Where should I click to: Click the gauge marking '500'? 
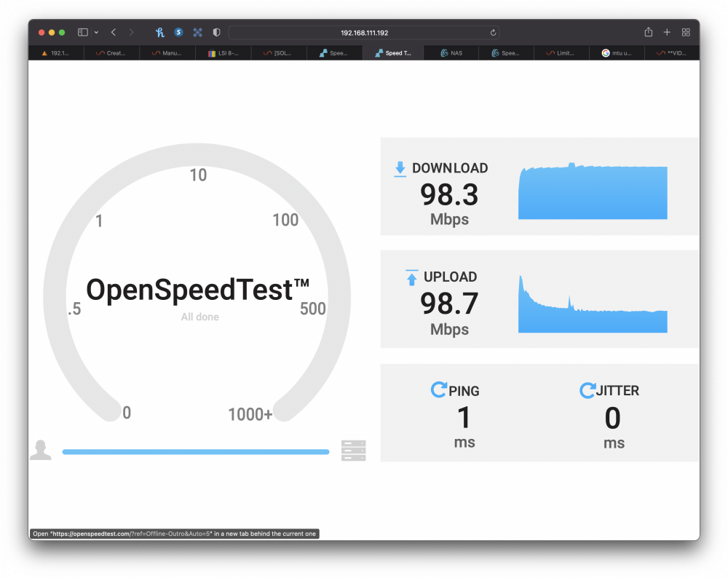(x=313, y=309)
